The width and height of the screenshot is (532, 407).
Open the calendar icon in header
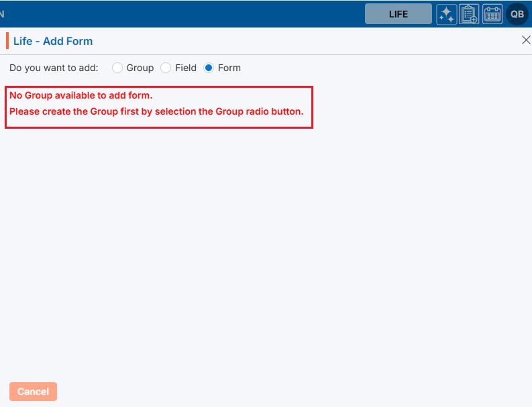point(492,14)
